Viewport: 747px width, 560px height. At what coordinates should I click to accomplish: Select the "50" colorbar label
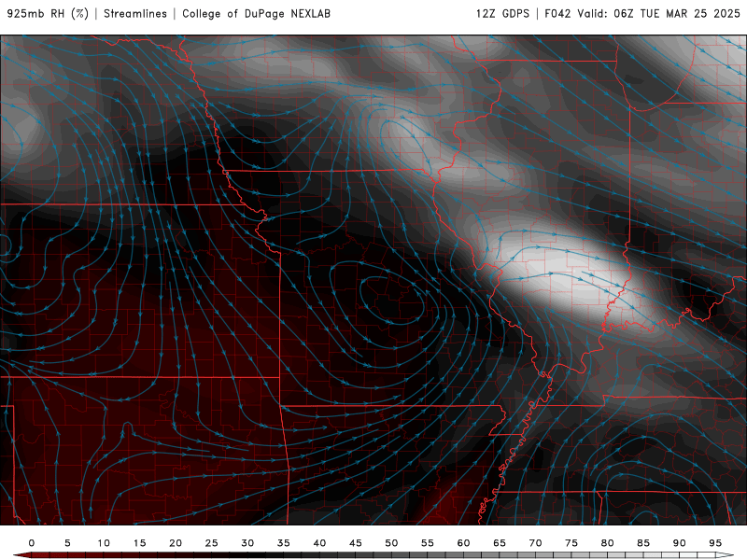(x=391, y=543)
